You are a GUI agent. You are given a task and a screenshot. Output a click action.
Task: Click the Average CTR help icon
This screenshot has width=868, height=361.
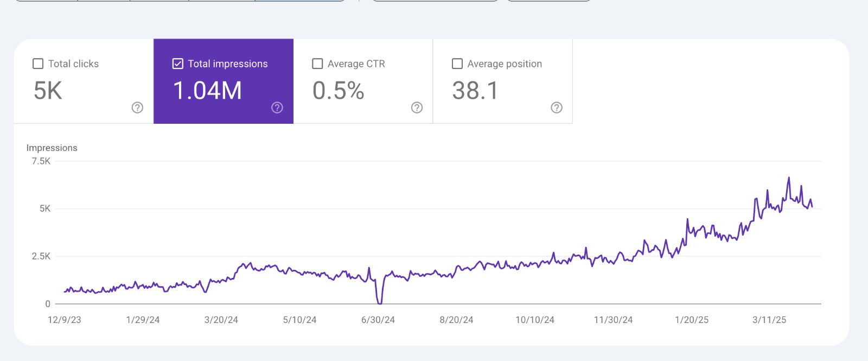click(x=417, y=107)
